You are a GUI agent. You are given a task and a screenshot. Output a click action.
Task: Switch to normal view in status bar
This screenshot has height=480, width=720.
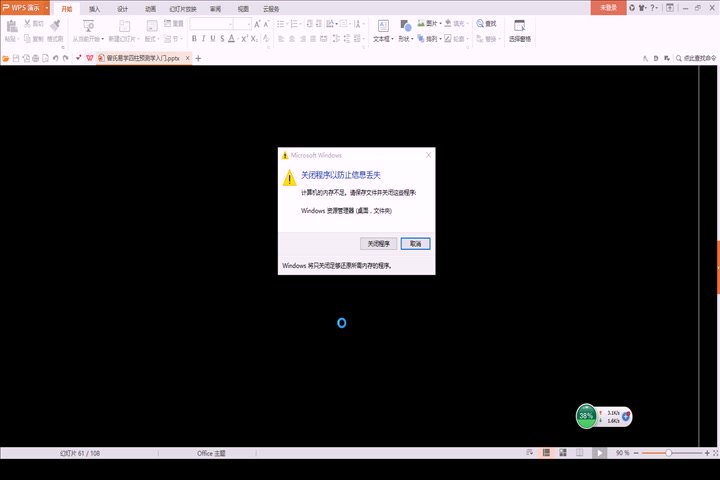click(x=546, y=453)
